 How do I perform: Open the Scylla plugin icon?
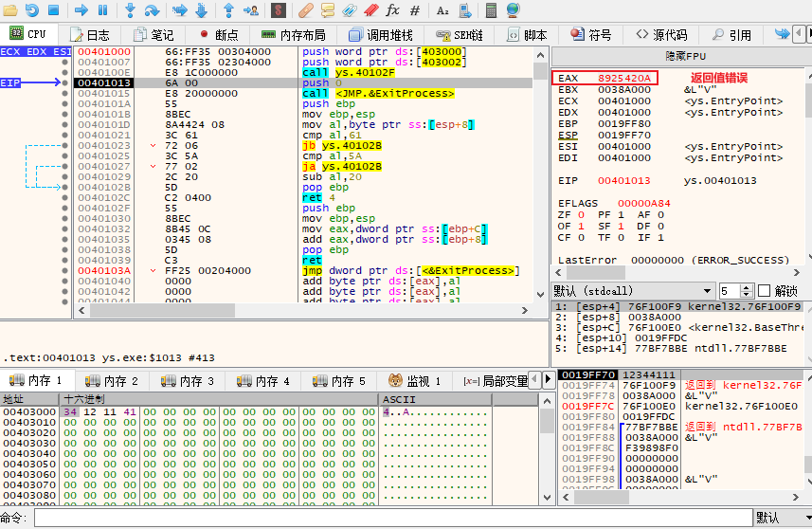[x=279, y=10]
